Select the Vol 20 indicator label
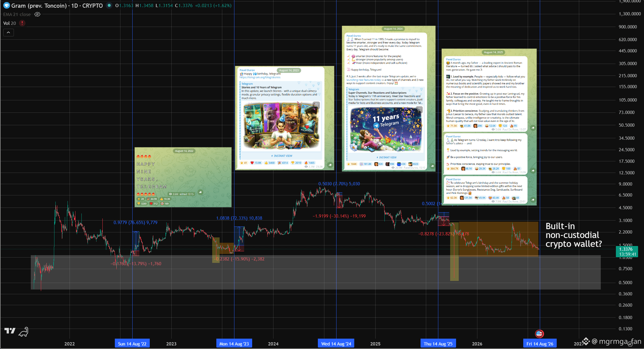The height and width of the screenshot is (349, 644). [x=9, y=23]
